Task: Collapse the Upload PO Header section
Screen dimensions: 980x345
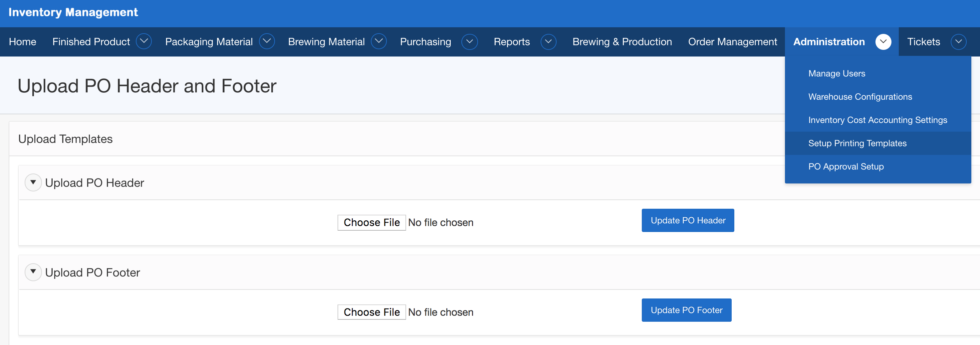Action: click(x=33, y=183)
